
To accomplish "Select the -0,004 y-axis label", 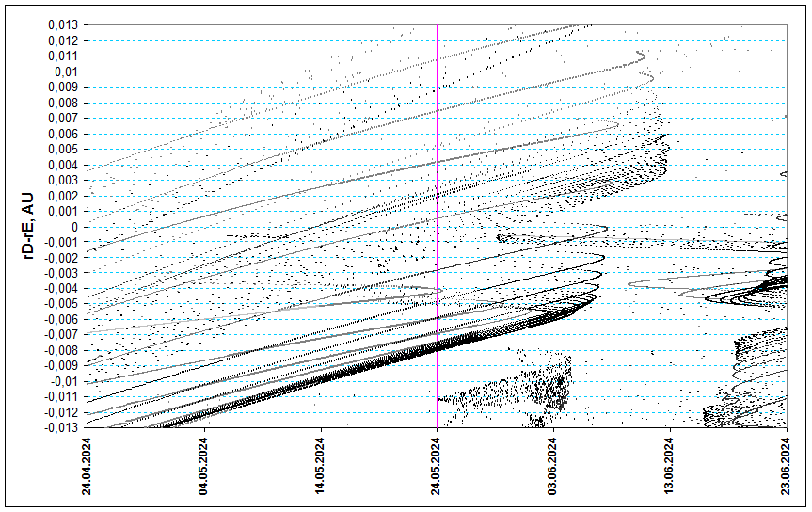I will click(x=62, y=289).
